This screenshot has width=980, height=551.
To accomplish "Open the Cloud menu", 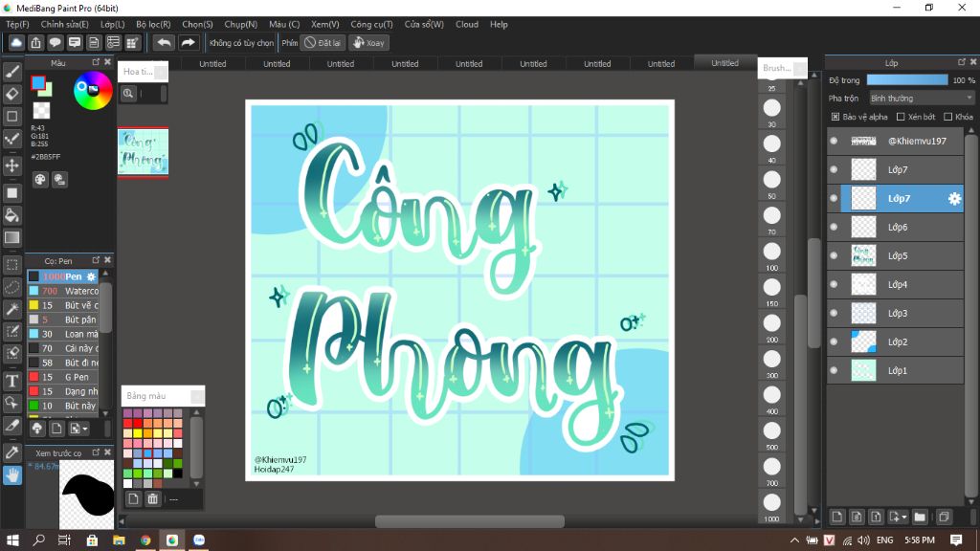I will tap(467, 24).
